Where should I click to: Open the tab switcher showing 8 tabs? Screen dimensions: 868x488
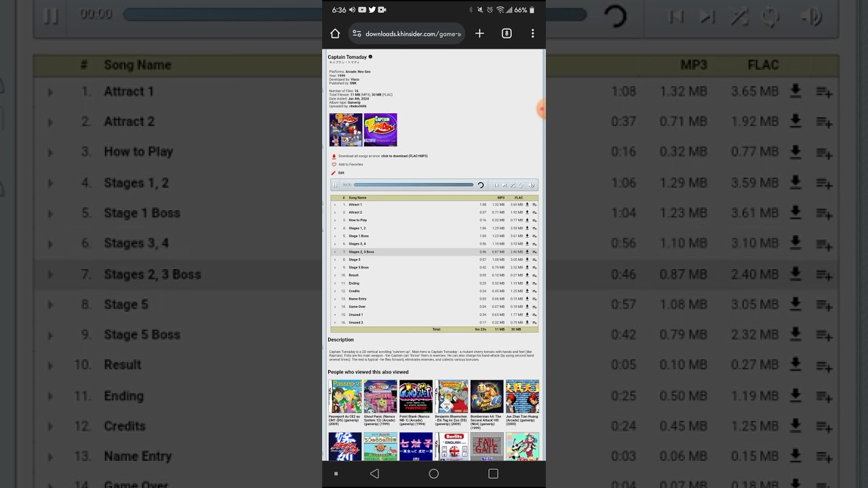507,33
